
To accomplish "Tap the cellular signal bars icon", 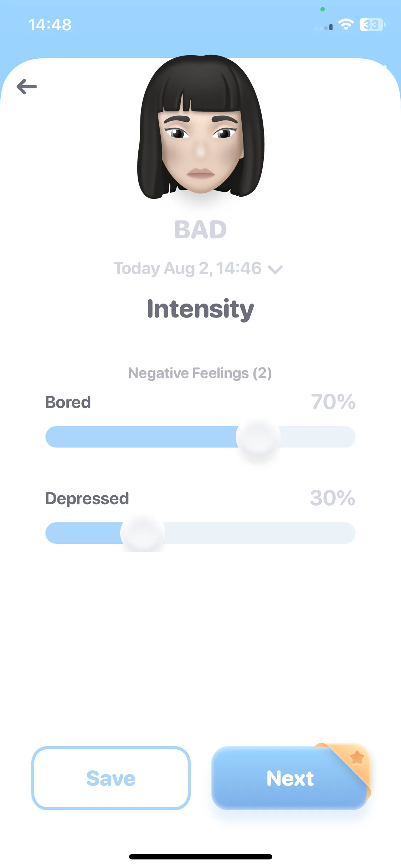I will tap(324, 27).
